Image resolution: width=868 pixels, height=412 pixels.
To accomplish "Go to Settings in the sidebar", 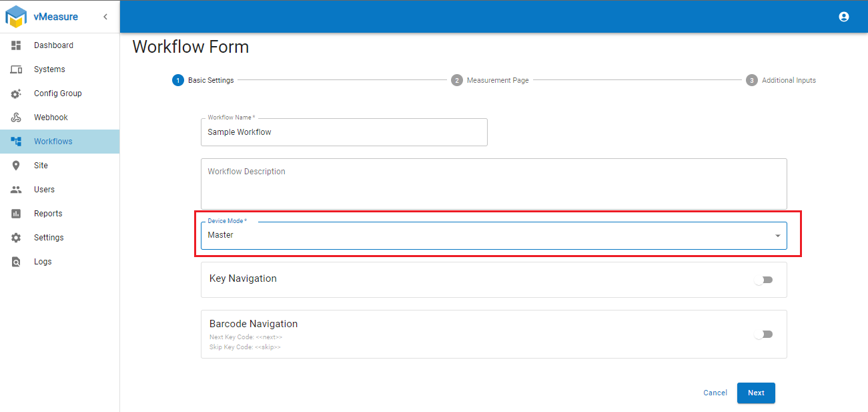I will (60, 238).
